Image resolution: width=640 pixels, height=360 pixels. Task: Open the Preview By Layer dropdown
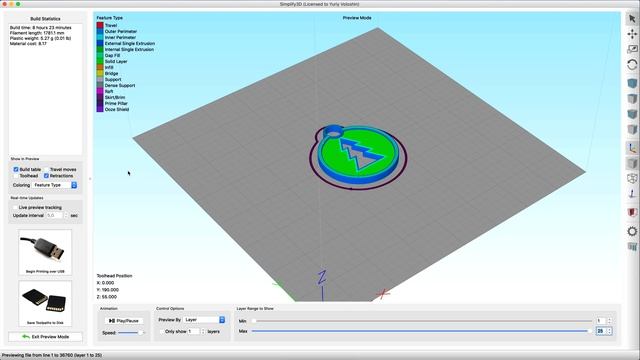pyautogui.click(x=204, y=320)
